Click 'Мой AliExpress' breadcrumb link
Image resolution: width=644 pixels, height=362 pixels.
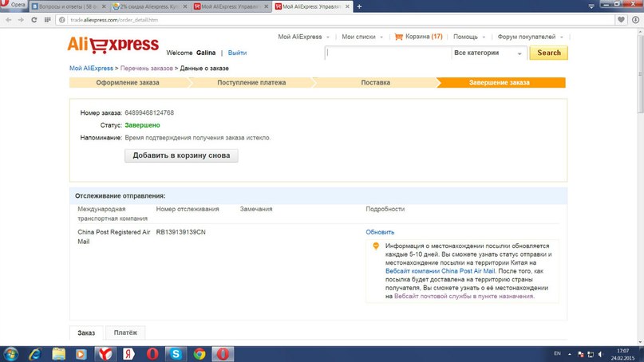point(91,68)
